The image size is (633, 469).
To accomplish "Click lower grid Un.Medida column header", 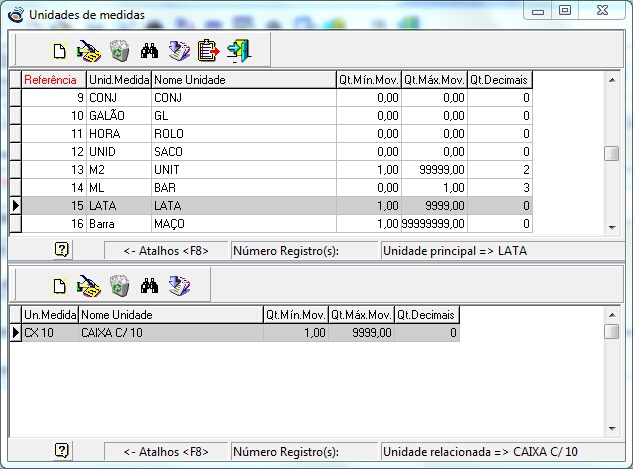I will point(50,315).
